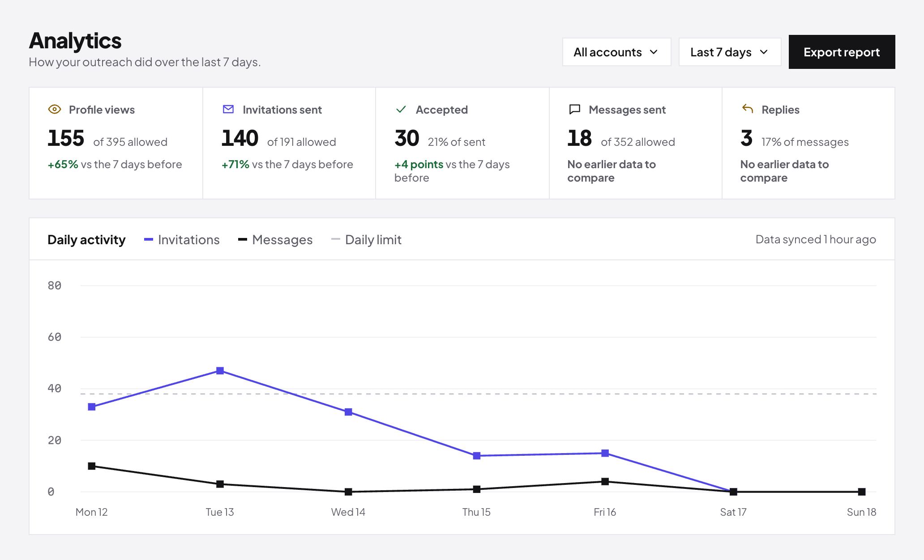Click the '140' invitations sent value
Screen dimensions: 924x560
coord(240,138)
